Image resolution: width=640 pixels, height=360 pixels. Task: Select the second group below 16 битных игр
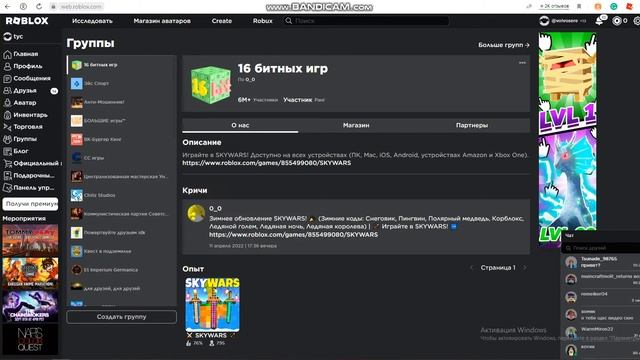(122, 83)
